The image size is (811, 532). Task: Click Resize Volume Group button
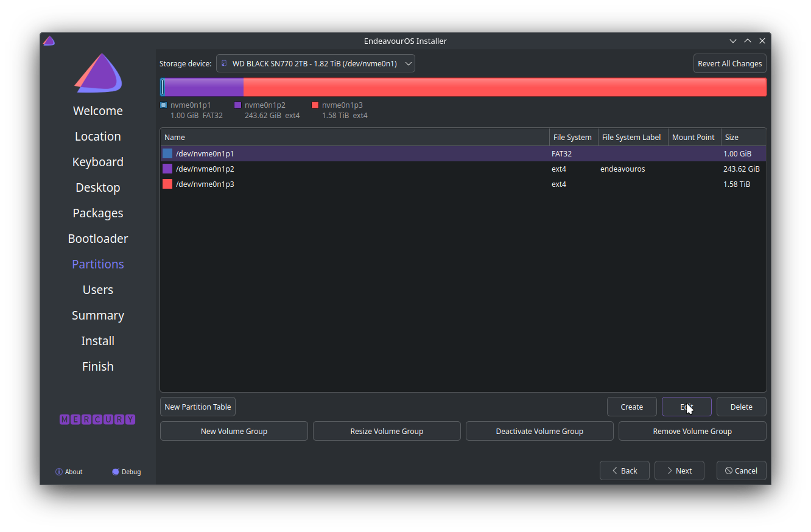click(x=387, y=431)
